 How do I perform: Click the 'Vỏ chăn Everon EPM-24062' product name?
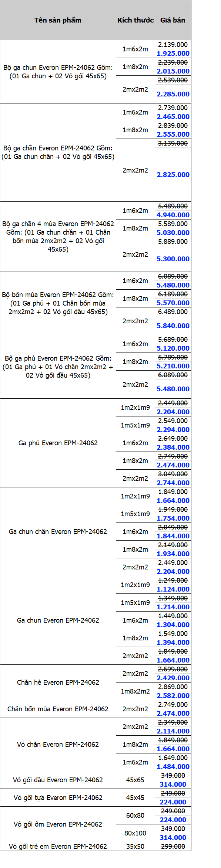coord(58,744)
